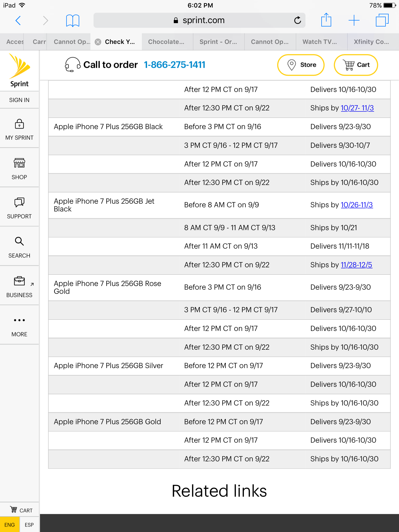Go back with the Safari back arrow

[18, 20]
